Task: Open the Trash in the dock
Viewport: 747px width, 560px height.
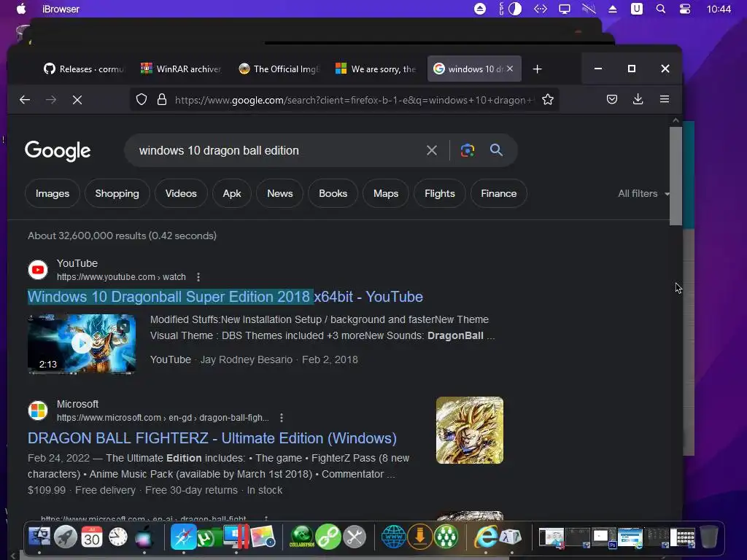Action: [x=708, y=537]
